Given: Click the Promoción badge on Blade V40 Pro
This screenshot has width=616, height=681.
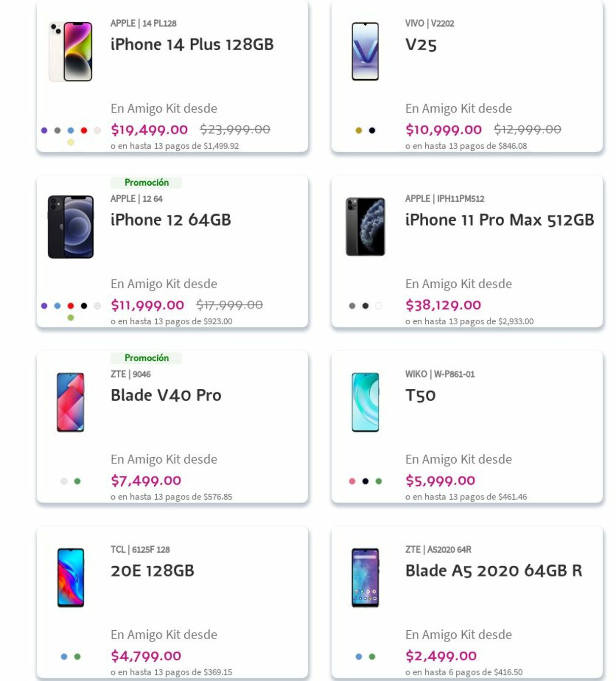Looking at the screenshot, I should pos(147,358).
